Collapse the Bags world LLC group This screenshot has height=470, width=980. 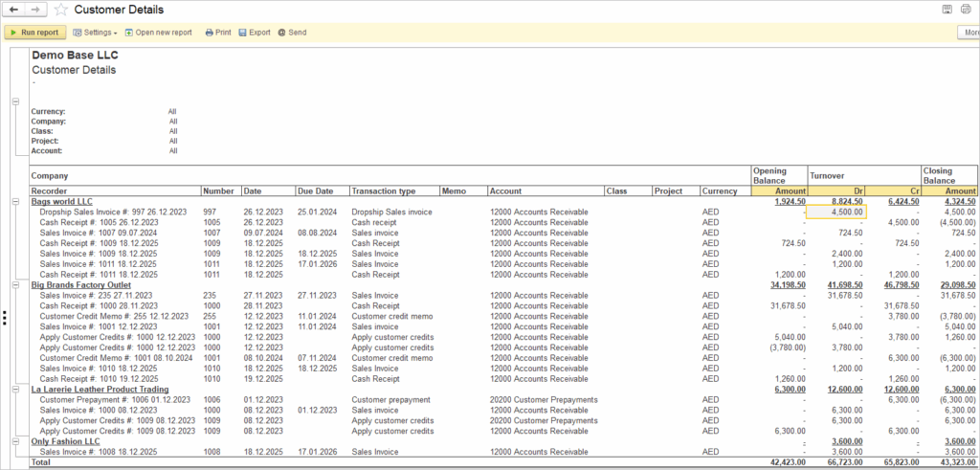click(x=15, y=202)
